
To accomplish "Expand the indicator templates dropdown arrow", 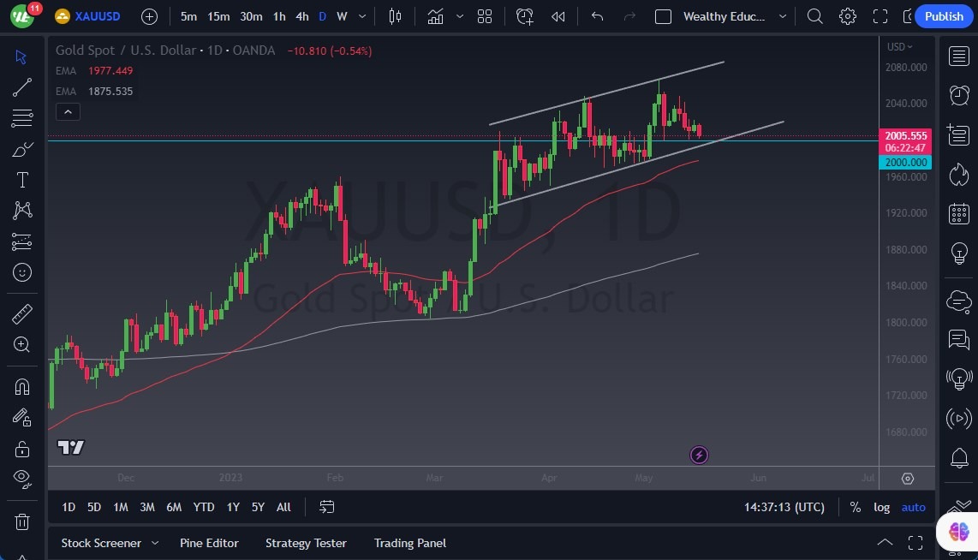I will pyautogui.click(x=460, y=16).
